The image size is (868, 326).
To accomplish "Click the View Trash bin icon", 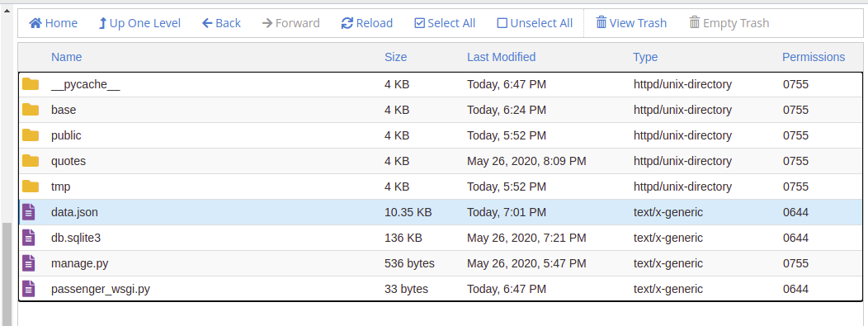I will tap(601, 22).
